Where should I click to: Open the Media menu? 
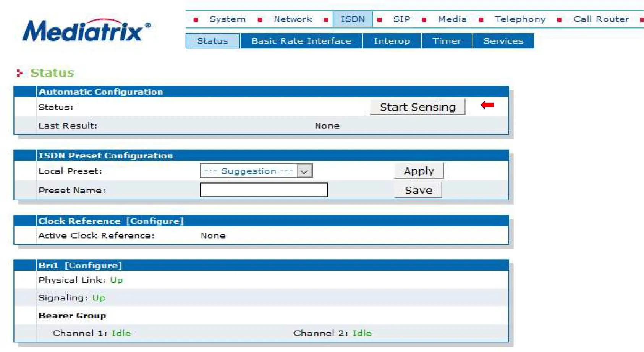coord(452,19)
